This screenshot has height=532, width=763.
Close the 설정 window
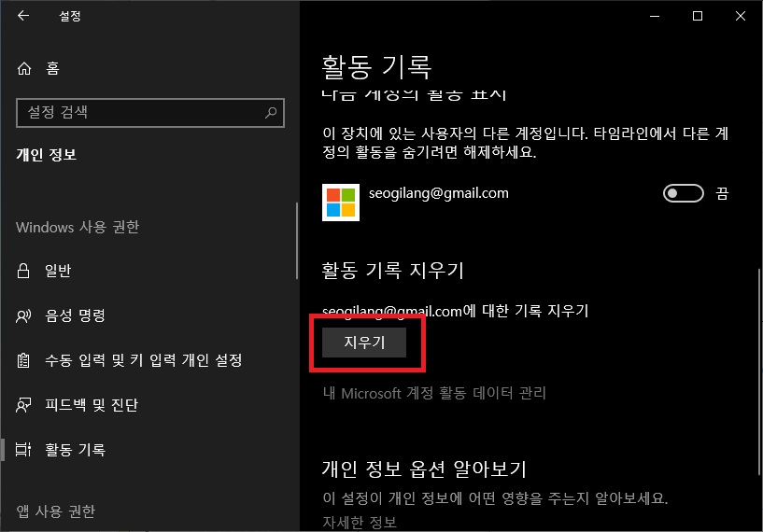point(741,16)
